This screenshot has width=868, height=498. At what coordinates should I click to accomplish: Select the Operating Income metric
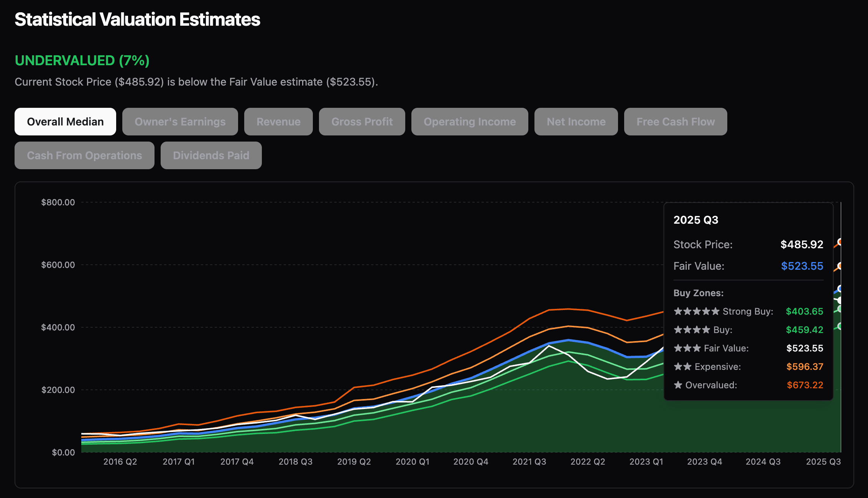469,122
